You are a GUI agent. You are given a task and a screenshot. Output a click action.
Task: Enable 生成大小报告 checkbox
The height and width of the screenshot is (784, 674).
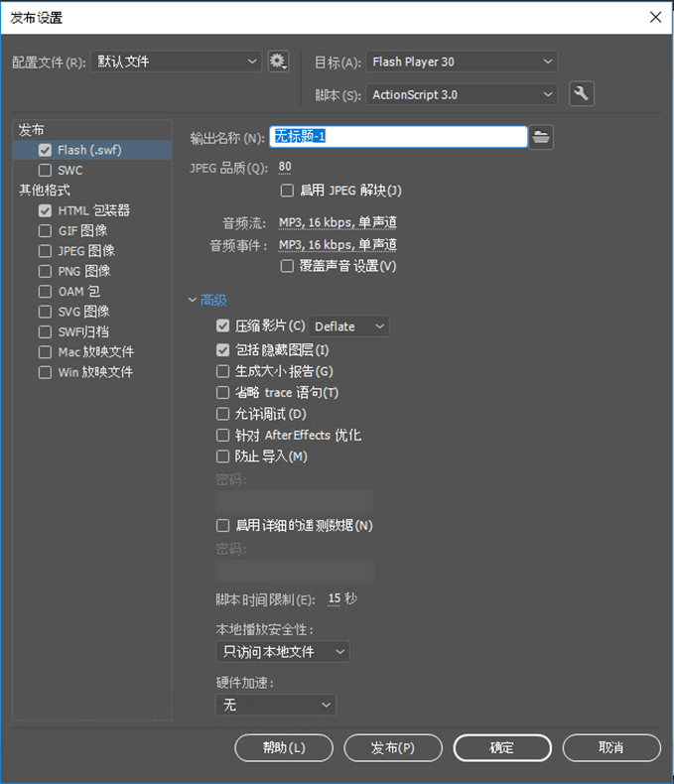(223, 371)
